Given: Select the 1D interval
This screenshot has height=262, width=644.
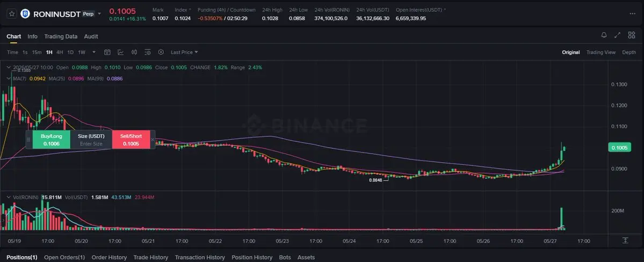Looking at the screenshot, I should pos(71,52).
